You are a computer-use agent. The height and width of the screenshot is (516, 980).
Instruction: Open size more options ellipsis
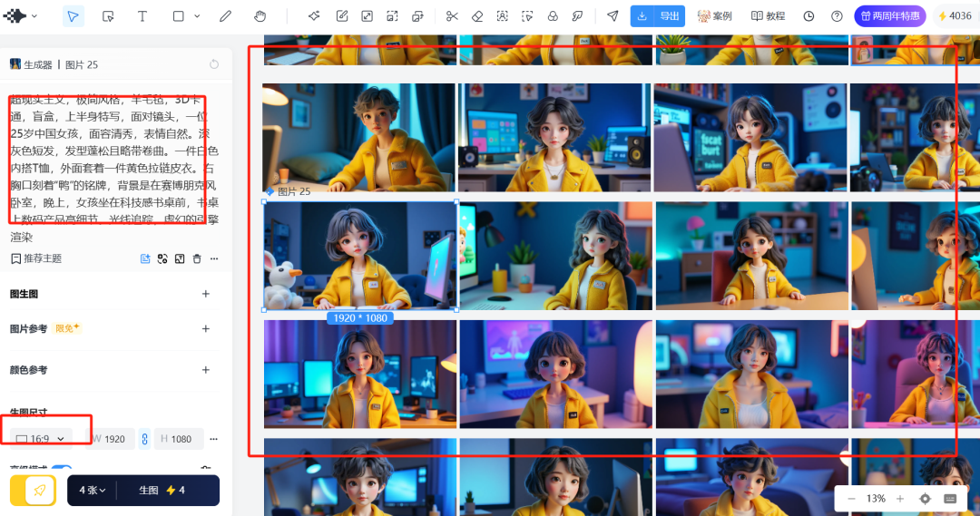point(214,439)
